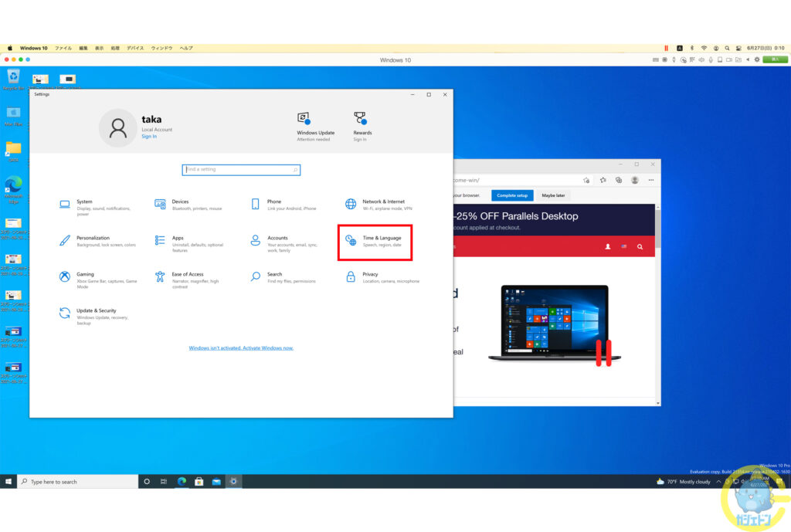Screen dimensions: 791x532
Task: Open Accounts settings category
Action: (x=284, y=243)
